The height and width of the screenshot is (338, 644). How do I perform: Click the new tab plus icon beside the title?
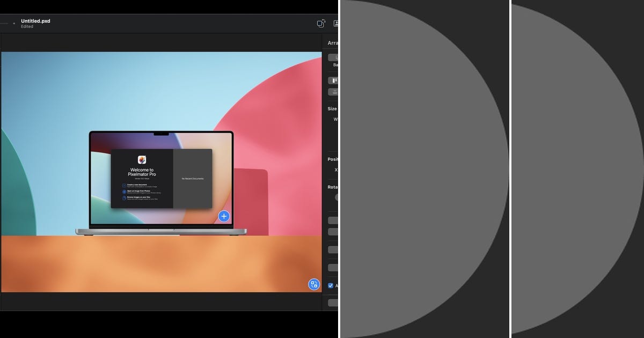pos(13,24)
